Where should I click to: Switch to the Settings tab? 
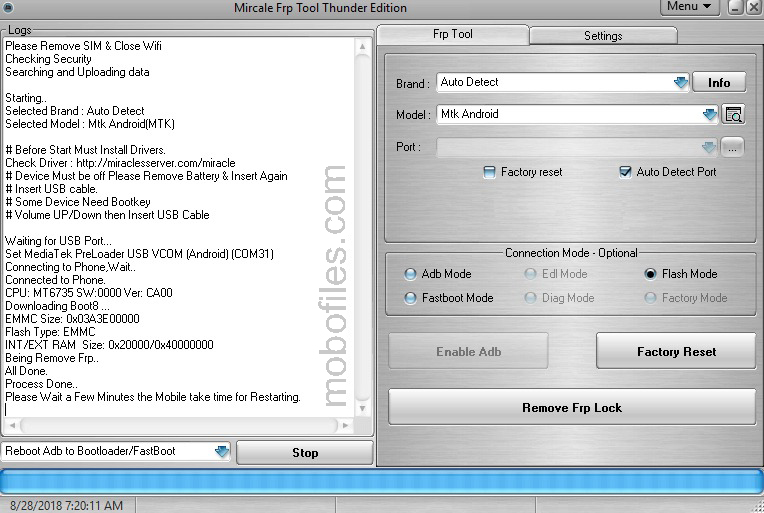(x=603, y=36)
